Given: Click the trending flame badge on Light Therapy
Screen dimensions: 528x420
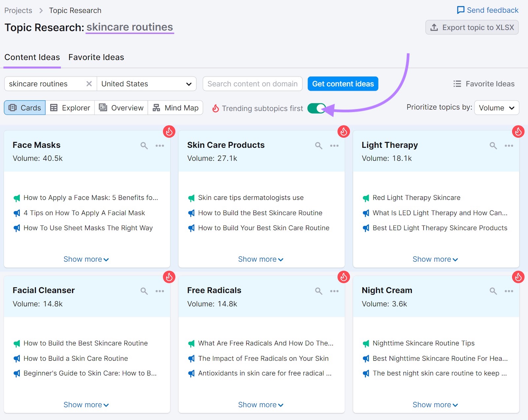Looking at the screenshot, I should pyautogui.click(x=517, y=131).
